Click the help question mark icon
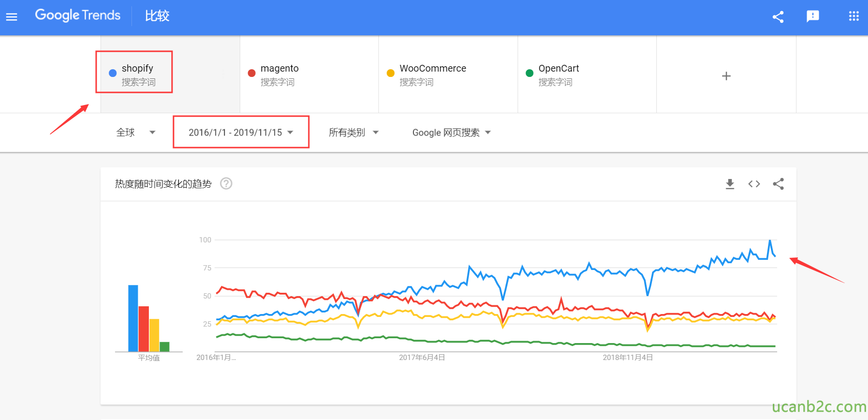The width and height of the screenshot is (868, 420). pos(226,183)
